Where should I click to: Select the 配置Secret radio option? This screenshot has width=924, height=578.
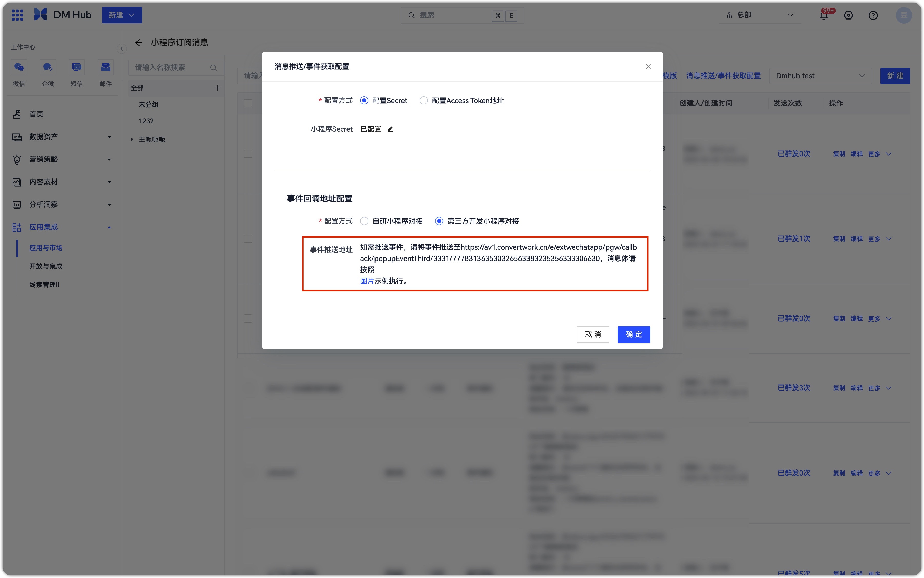(x=364, y=101)
